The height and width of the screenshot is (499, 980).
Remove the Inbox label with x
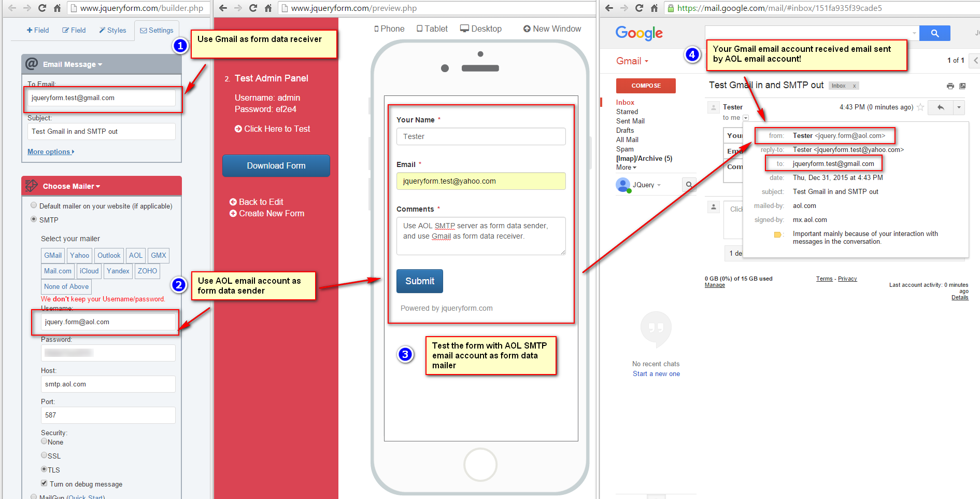pos(854,86)
